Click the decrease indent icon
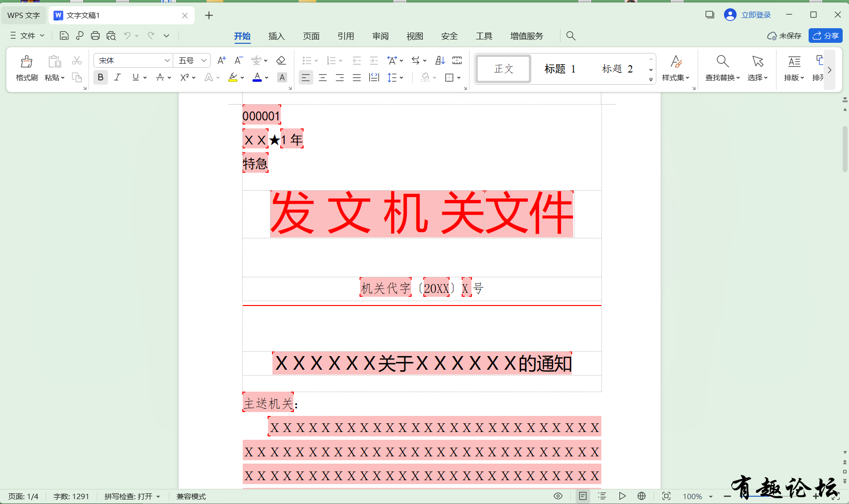849x504 pixels. click(357, 60)
